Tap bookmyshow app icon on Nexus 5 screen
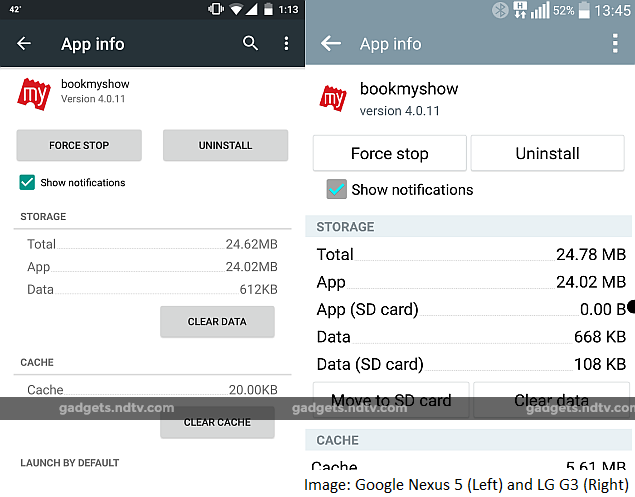 pos(34,94)
